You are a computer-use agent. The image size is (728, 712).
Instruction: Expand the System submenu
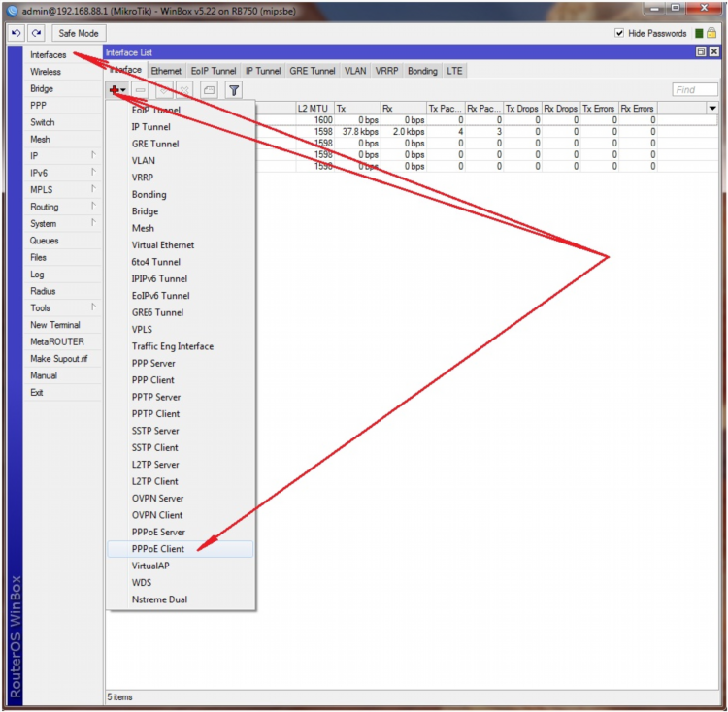pos(93,223)
